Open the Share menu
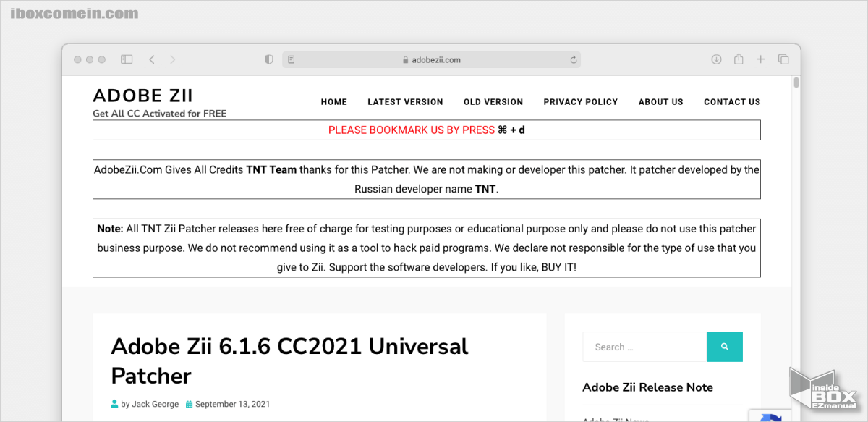 pos(739,59)
